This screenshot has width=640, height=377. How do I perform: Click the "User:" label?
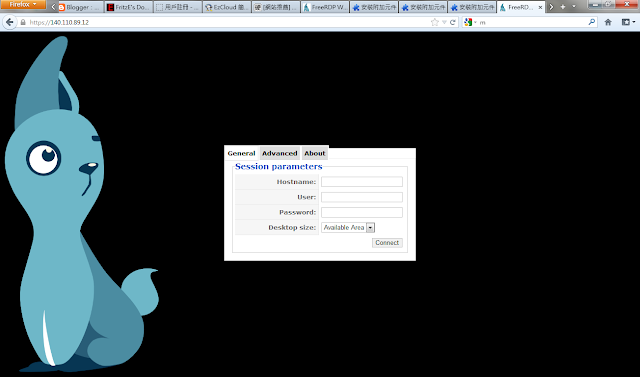click(x=307, y=197)
